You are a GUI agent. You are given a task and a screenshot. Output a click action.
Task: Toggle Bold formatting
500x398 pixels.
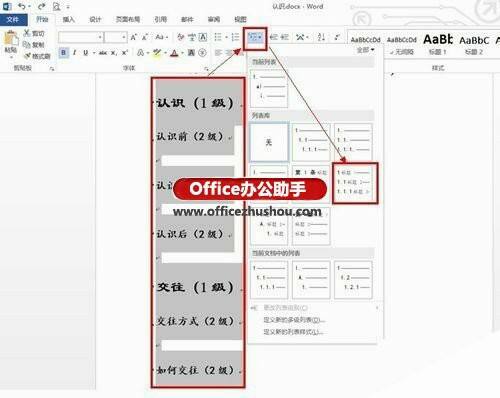(x=63, y=53)
